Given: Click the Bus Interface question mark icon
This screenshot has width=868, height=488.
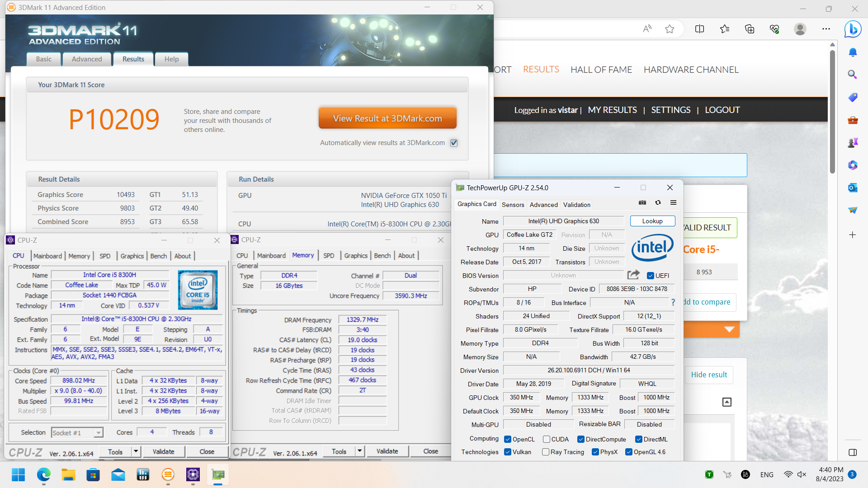Looking at the screenshot, I should (x=673, y=302).
